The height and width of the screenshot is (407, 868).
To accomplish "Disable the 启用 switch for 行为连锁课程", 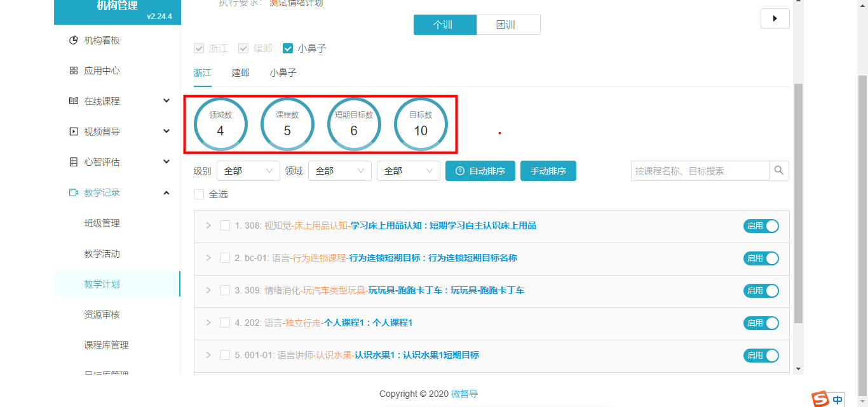I will tap(761, 258).
